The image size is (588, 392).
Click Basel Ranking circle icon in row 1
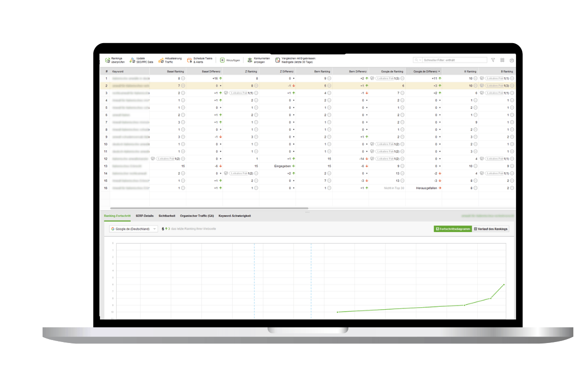pyautogui.click(x=183, y=78)
